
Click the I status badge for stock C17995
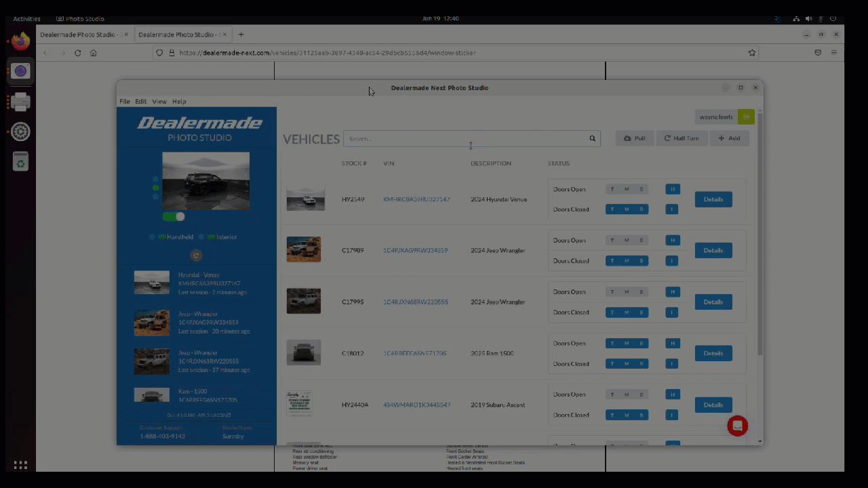point(672,312)
